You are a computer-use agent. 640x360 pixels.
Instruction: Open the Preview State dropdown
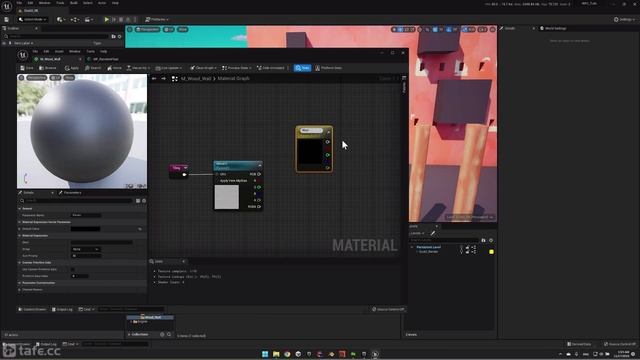(x=236, y=68)
